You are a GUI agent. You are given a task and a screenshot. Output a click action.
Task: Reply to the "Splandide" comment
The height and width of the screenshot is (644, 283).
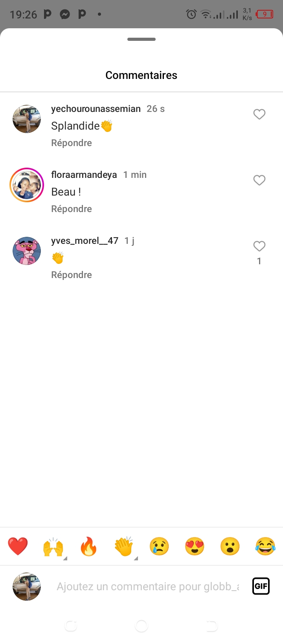tap(72, 143)
